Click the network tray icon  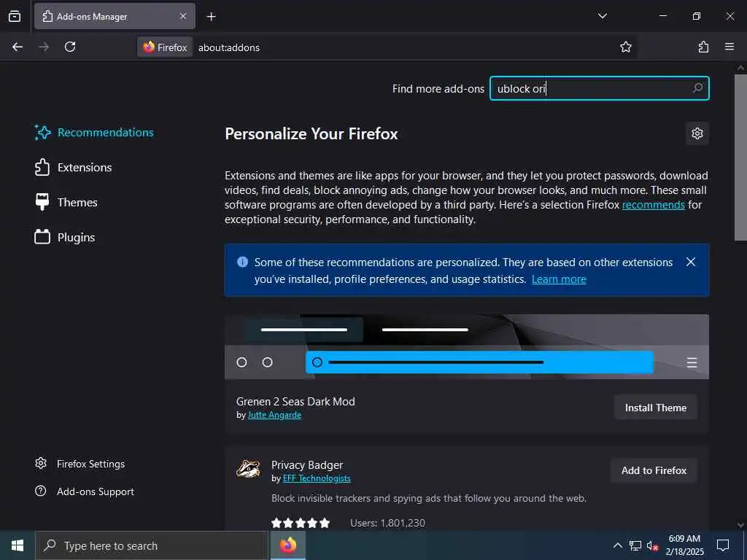635,545
